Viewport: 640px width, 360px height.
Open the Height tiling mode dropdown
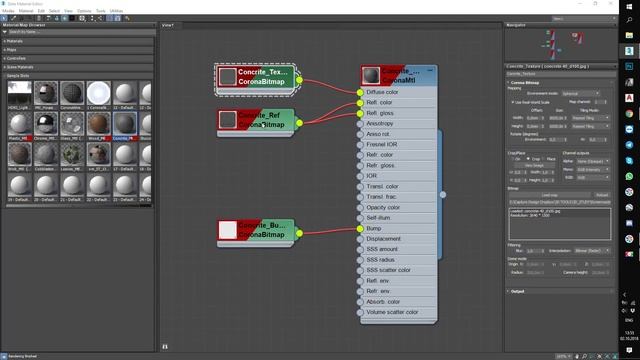click(591, 126)
